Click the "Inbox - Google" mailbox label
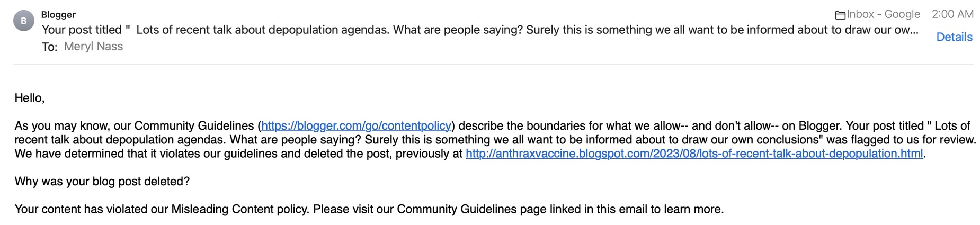The image size is (980, 225). coord(883,14)
